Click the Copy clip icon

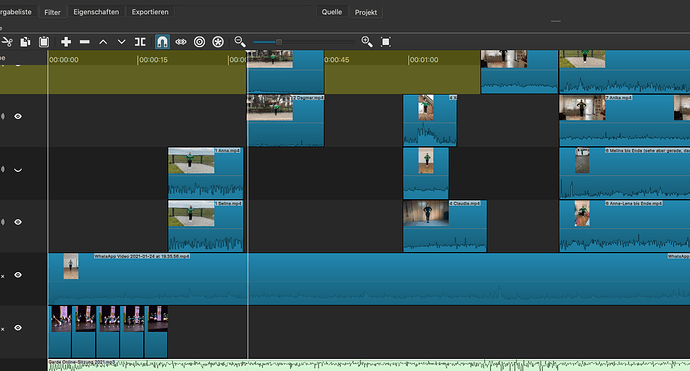(x=25, y=42)
